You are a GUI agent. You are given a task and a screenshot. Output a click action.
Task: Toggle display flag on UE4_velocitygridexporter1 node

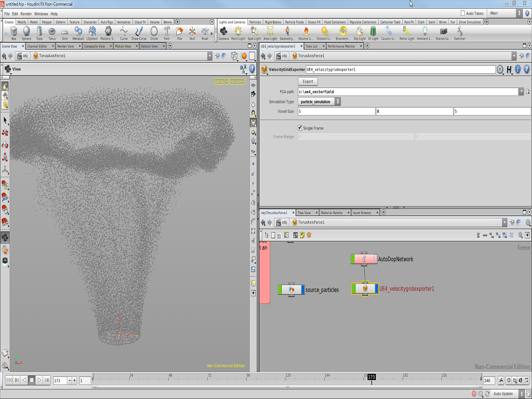377,288
